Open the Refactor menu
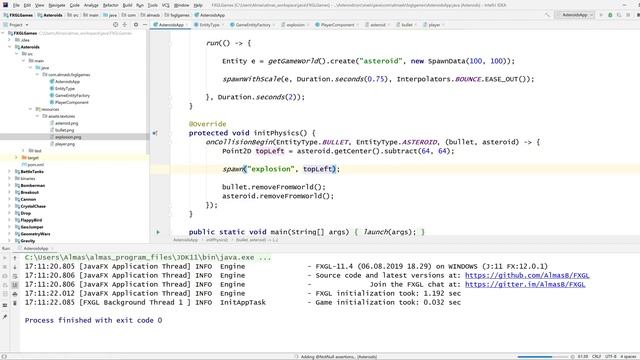The image size is (640, 360). [110, 5]
